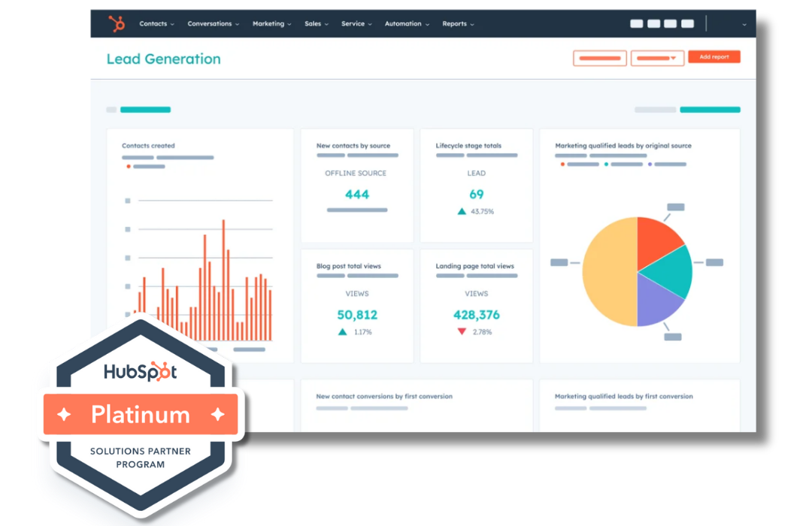Open the Contacts dropdown menu

(x=156, y=24)
